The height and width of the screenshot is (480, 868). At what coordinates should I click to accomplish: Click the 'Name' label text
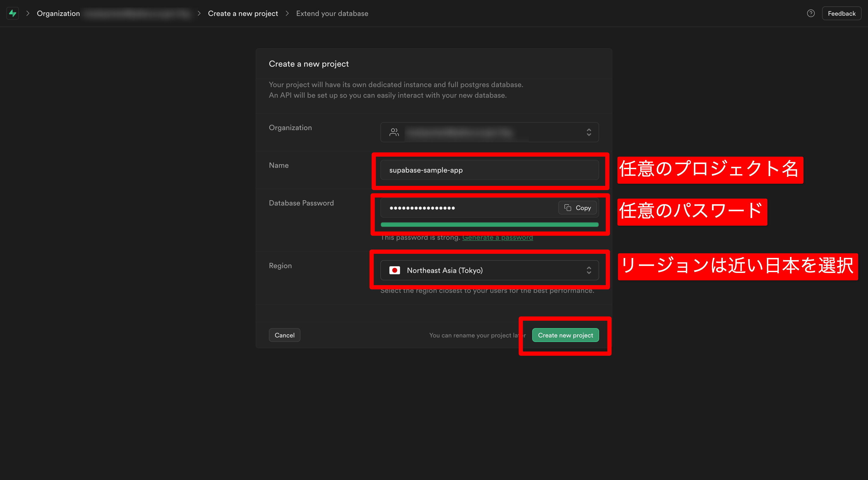click(279, 165)
